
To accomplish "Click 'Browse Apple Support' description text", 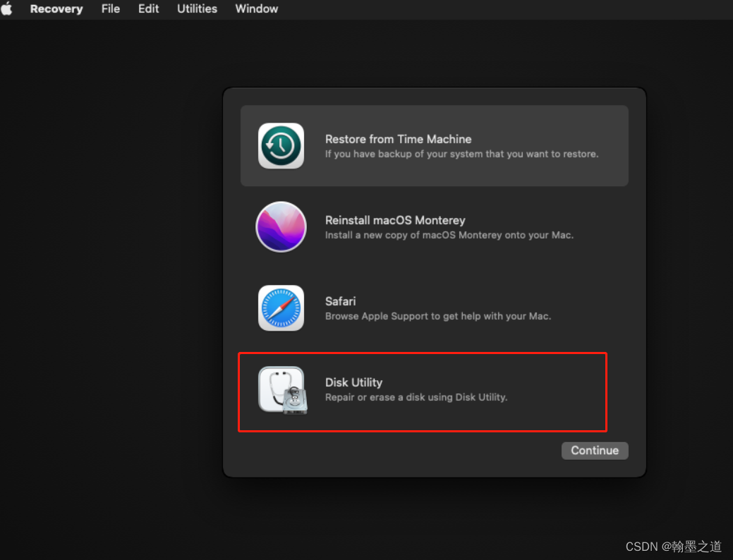I will click(438, 317).
